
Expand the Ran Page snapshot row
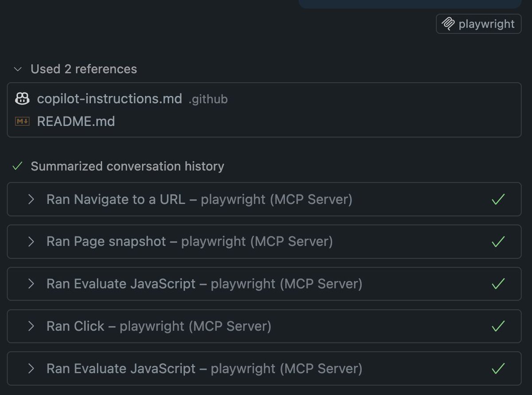point(31,241)
